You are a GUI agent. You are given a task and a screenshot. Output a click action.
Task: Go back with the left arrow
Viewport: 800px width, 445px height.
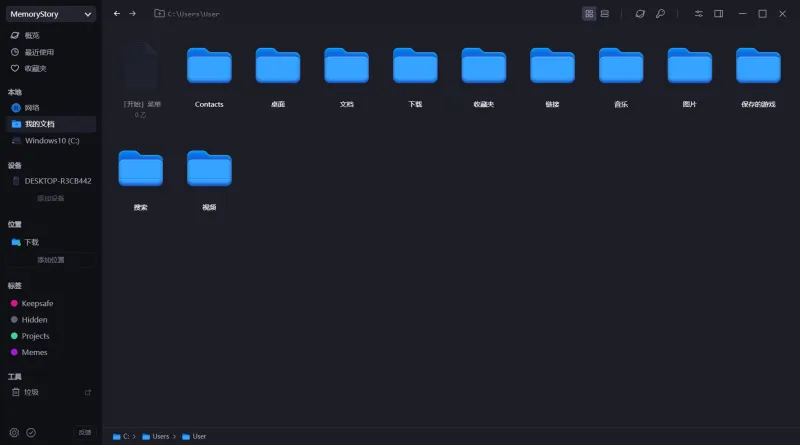(x=117, y=14)
